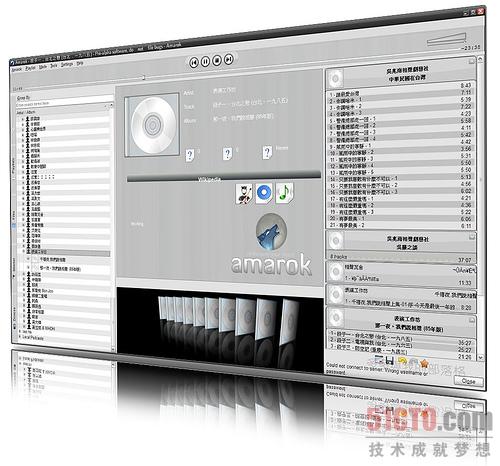This screenshot has height=466, width=500.
Task: Click the orange star icon in the playlist toolbar
Action: (424, 364)
